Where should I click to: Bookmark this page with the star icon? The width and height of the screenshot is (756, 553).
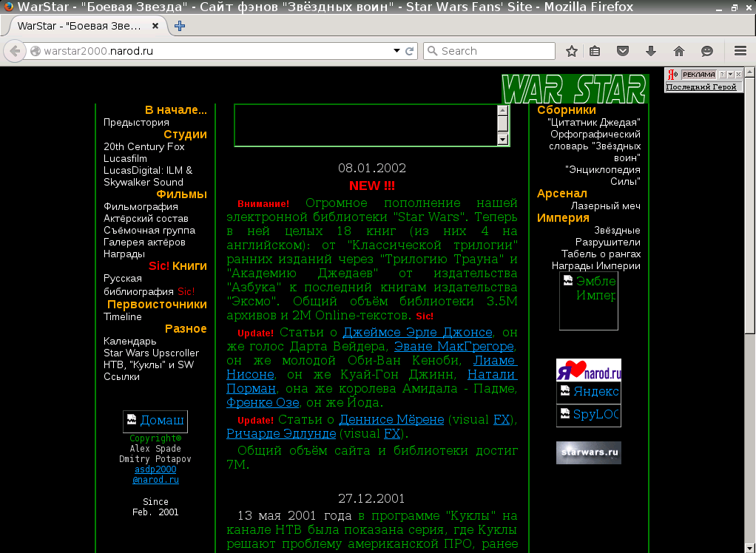(x=571, y=51)
